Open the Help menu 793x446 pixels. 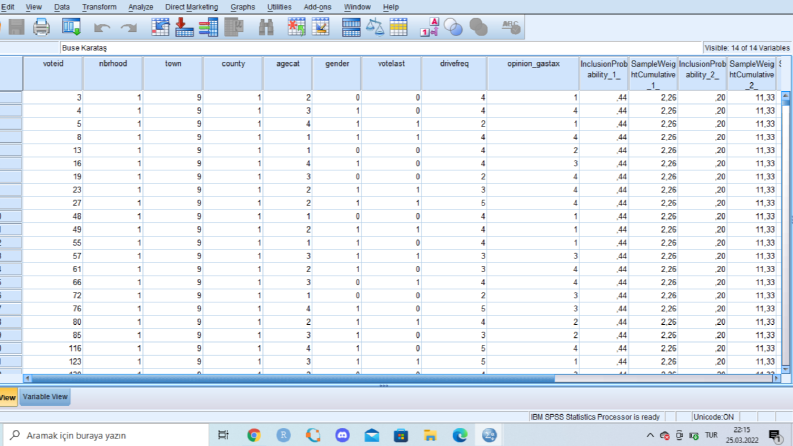click(x=390, y=7)
